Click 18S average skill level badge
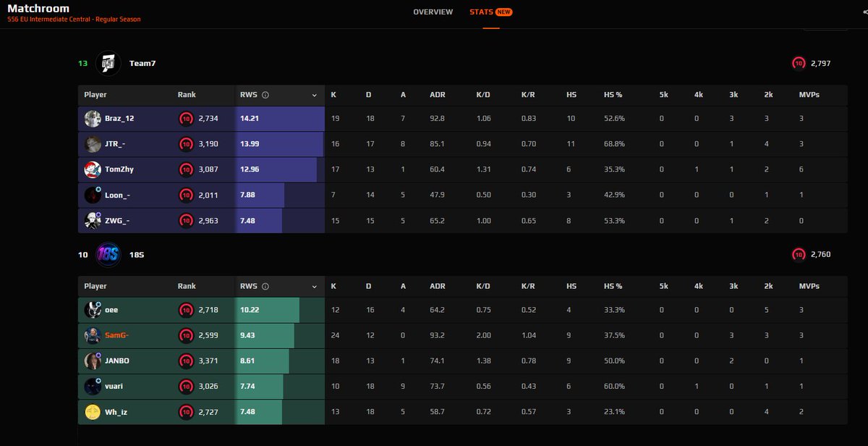The height and width of the screenshot is (446, 868). coord(799,255)
